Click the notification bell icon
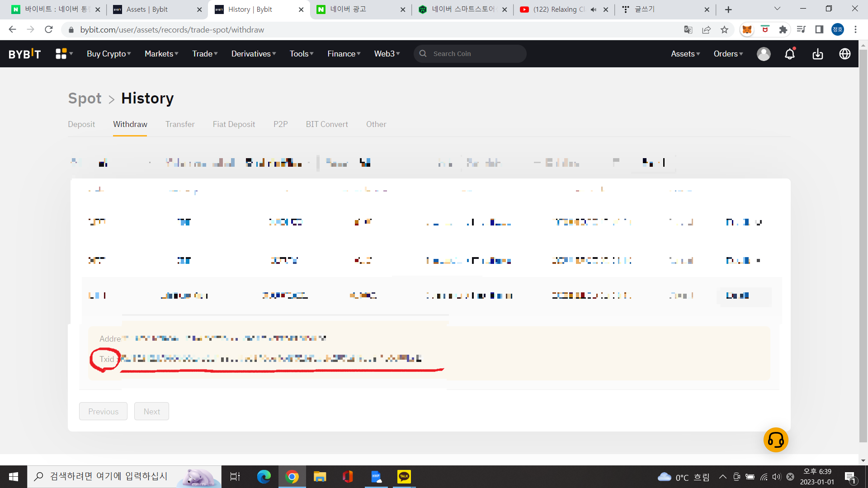The width and height of the screenshot is (868, 488). [x=789, y=54]
